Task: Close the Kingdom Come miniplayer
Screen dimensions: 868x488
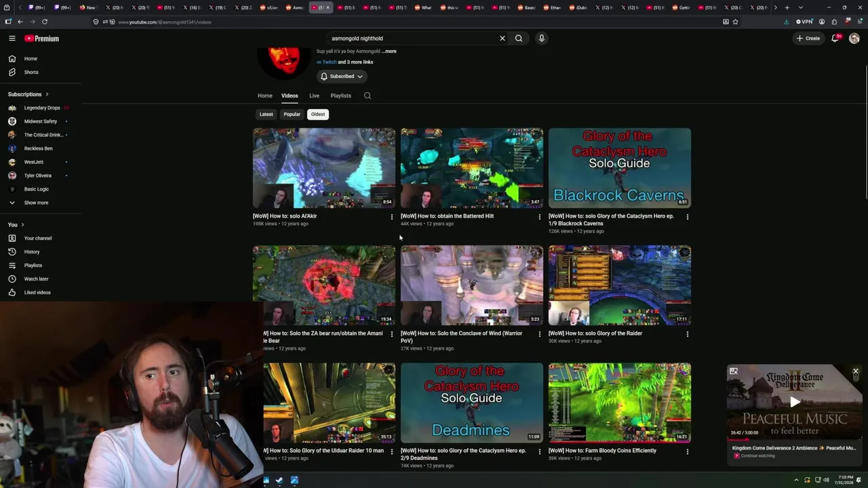Action: (x=856, y=371)
